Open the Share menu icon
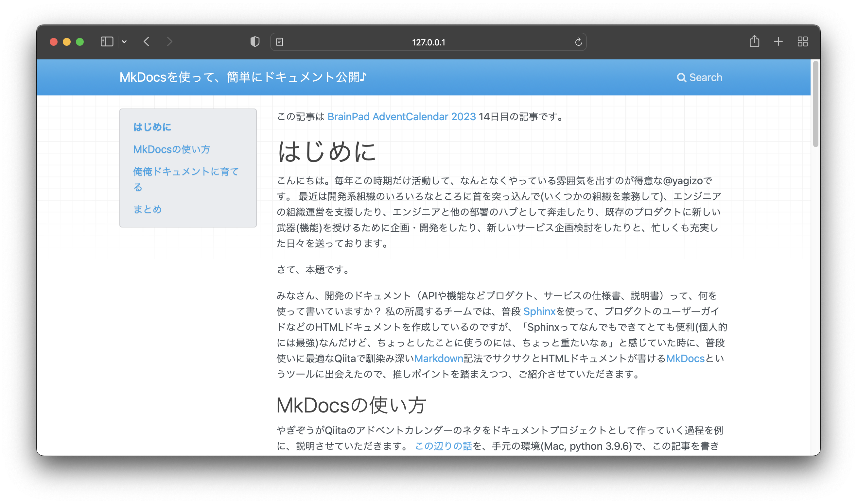 [755, 42]
